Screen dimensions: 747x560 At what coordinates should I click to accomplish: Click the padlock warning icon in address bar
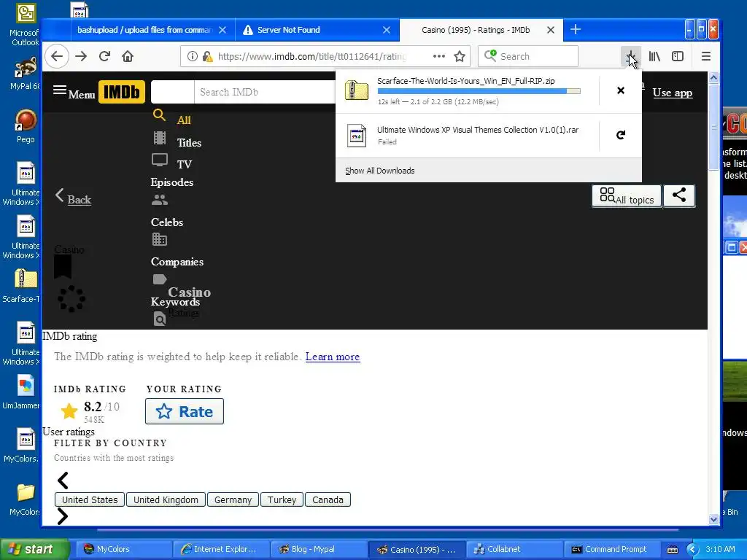[207, 56]
